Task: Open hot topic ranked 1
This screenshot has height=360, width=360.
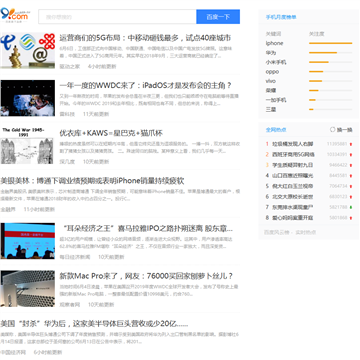Action: (293, 144)
